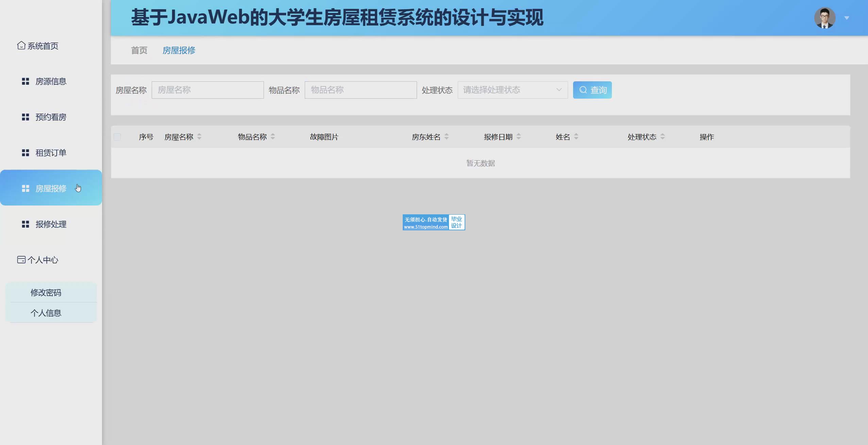Screen dimensions: 868x445
Task: Click the home icon beside 系统首页
Action: point(21,45)
